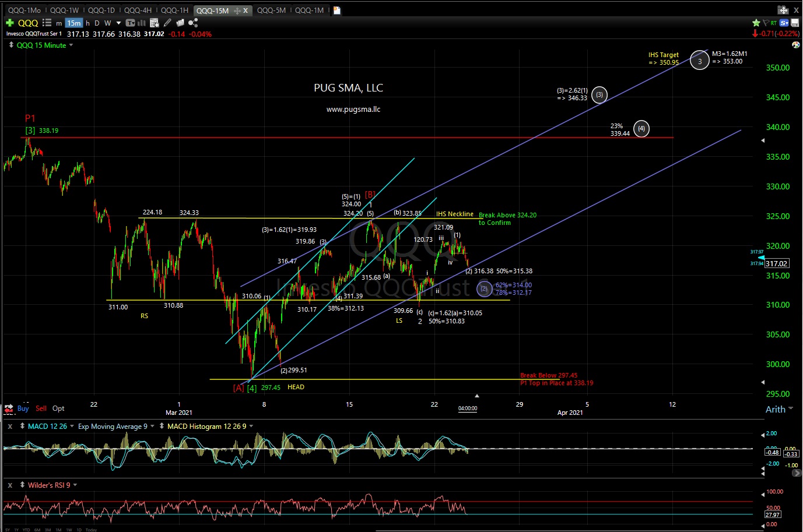Click the Buy button

pos(23,408)
